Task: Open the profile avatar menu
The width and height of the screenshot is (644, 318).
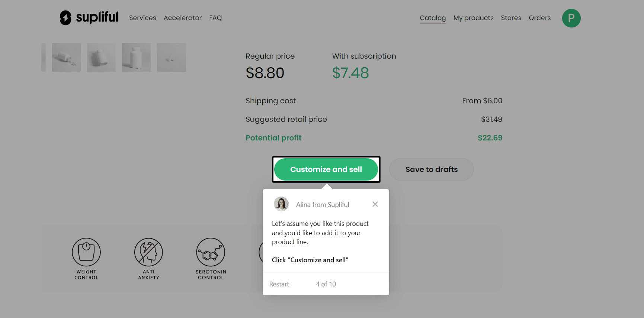Action: click(x=571, y=18)
